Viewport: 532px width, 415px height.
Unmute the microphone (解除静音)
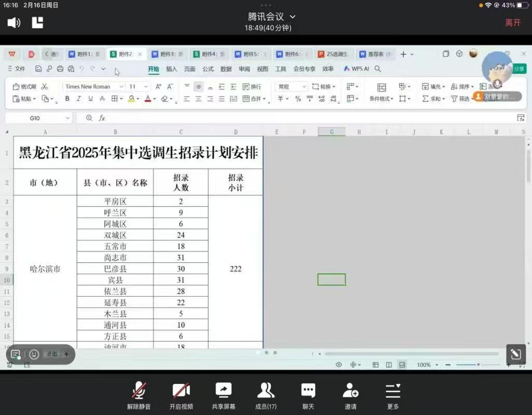[x=139, y=395]
